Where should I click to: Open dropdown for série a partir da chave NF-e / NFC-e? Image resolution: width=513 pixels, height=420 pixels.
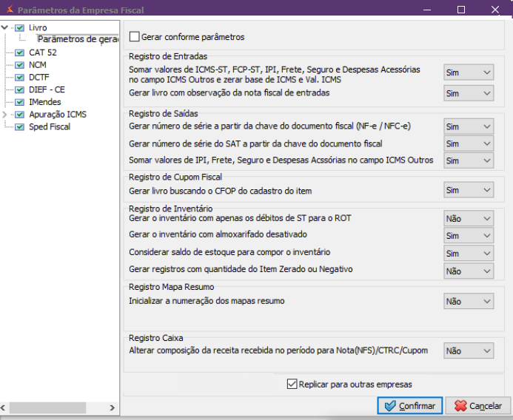[x=469, y=126]
